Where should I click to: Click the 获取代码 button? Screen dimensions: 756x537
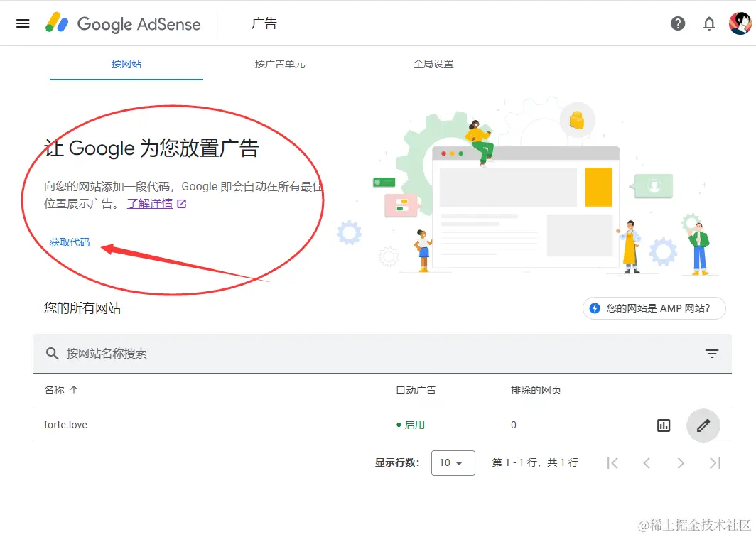coord(70,242)
